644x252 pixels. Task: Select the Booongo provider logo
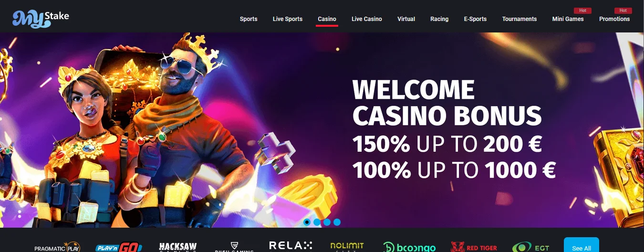pyautogui.click(x=409, y=247)
